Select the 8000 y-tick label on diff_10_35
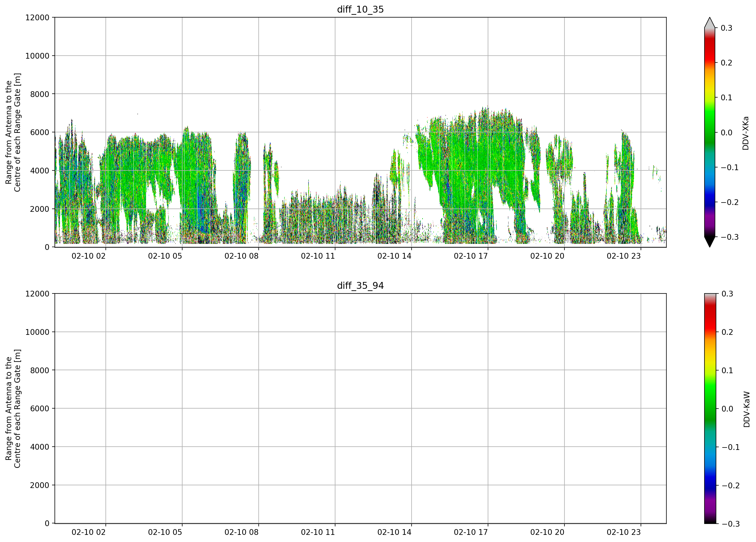Image resolution: width=756 pixels, height=542 pixels. (40, 94)
